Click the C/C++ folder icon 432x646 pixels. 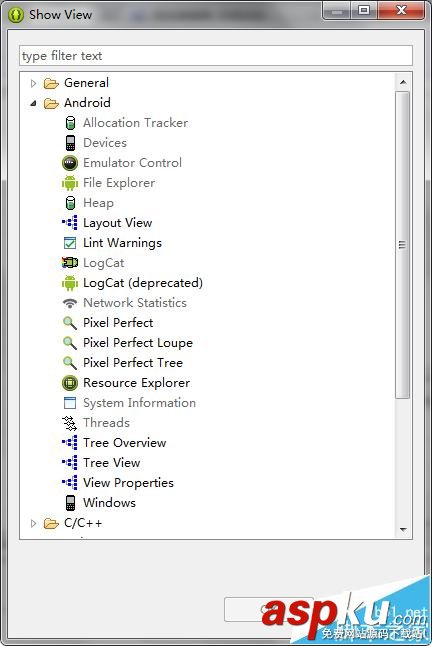(51, 523)
